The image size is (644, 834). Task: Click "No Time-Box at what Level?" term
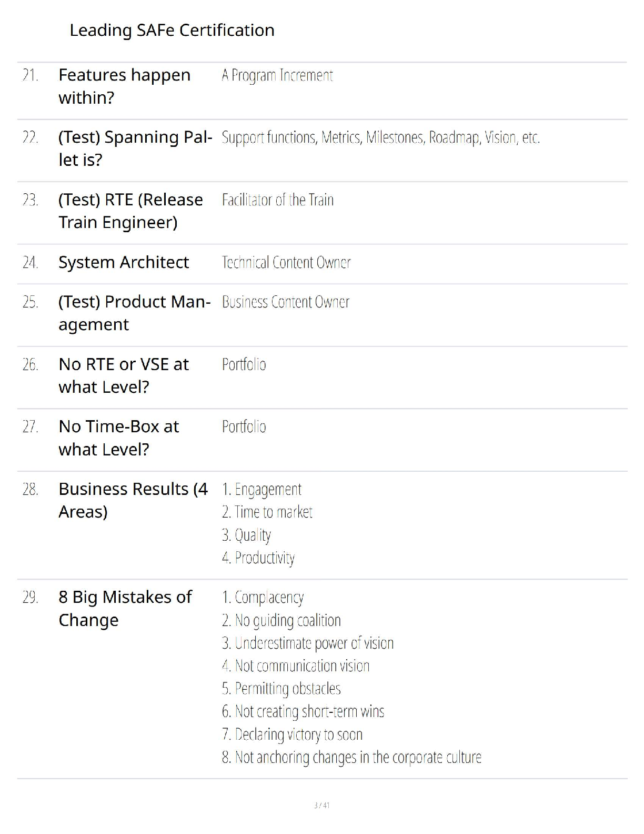click(119, 438)
